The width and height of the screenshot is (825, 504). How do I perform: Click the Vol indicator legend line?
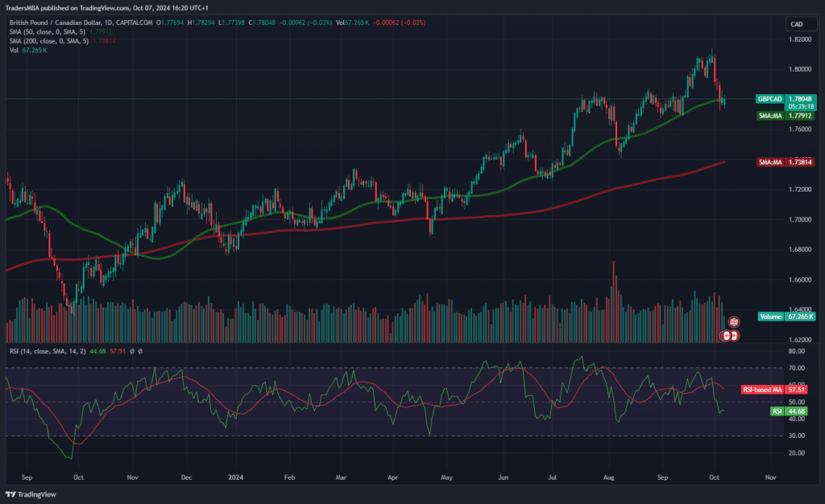pos(28,50)
